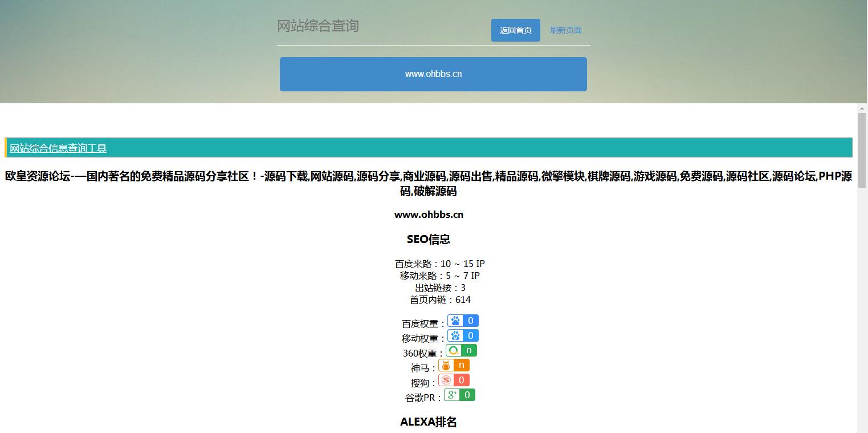Screen dimensions: 868x433
Task: Click the 出站链接：3 text
Action: tap(440, 288)
